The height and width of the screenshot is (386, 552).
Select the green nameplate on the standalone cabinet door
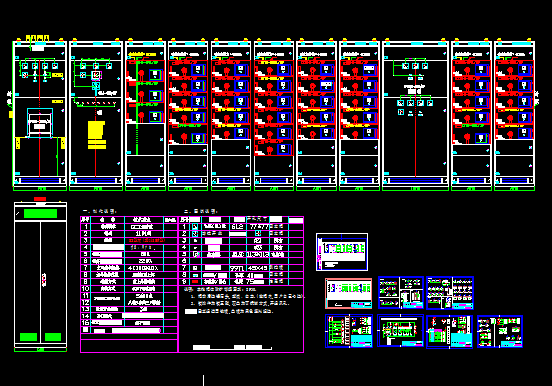click(x=40, y=213)
